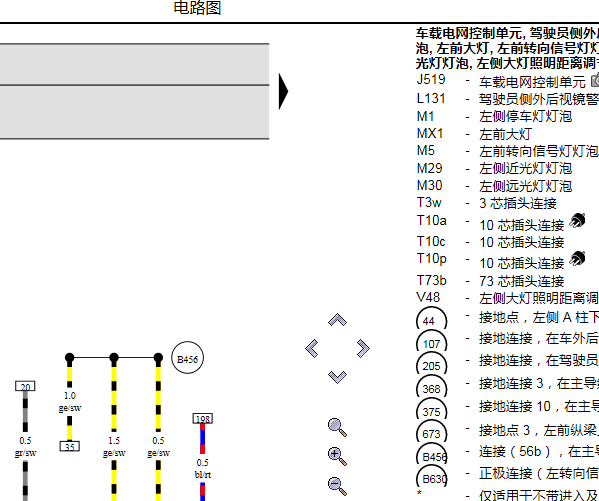Select wire reference box 198
Viewport: 599px width, 501px height.
[x=202, y=419]
